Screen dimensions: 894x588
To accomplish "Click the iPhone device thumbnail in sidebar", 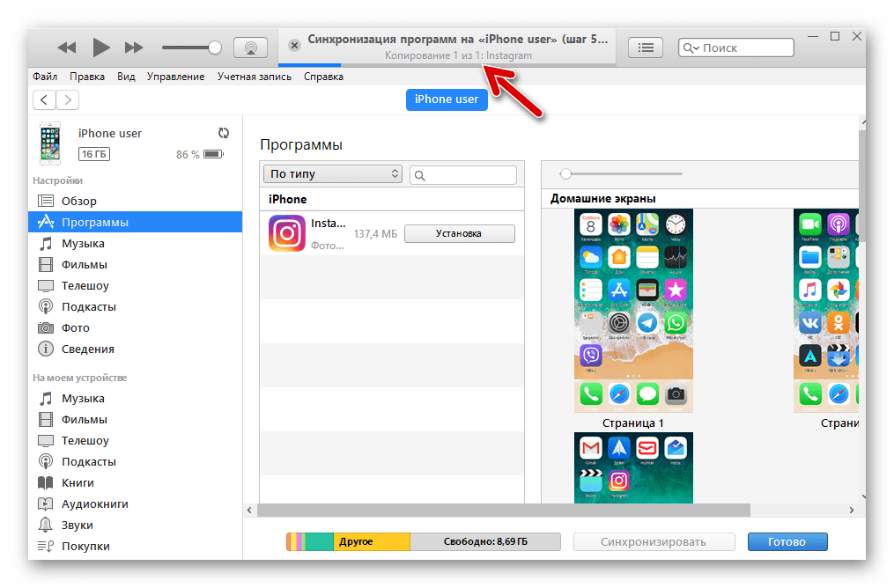I will coord(50,143).
